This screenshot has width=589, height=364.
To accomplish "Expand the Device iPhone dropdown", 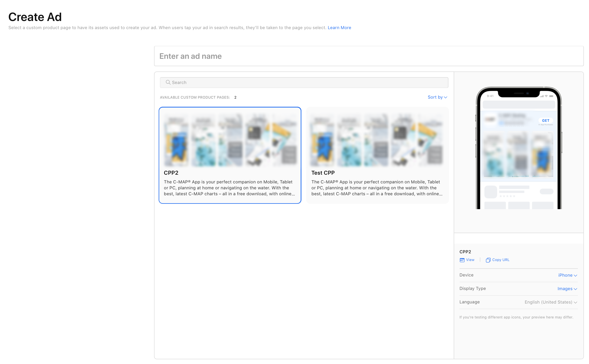I will click(567, 275).
